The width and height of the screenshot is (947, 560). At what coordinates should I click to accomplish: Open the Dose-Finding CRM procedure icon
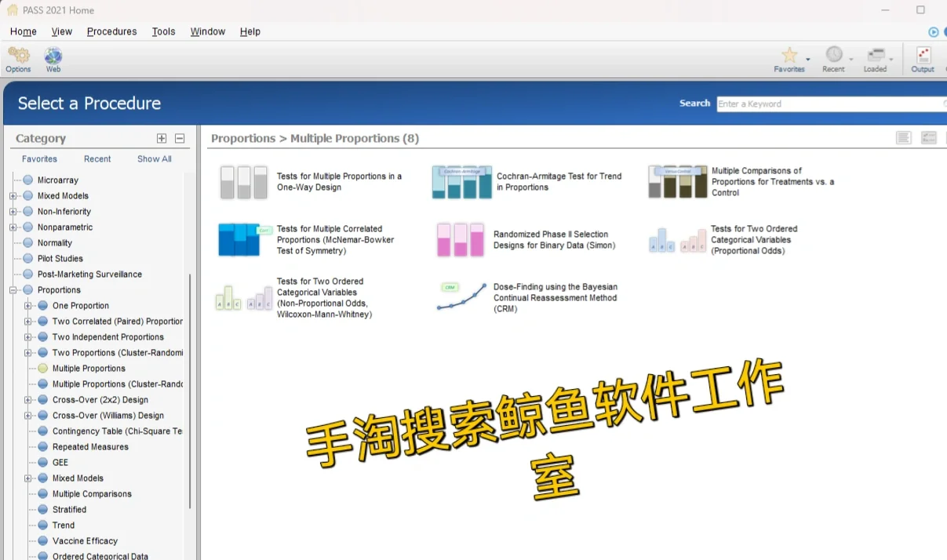(461, 296)
